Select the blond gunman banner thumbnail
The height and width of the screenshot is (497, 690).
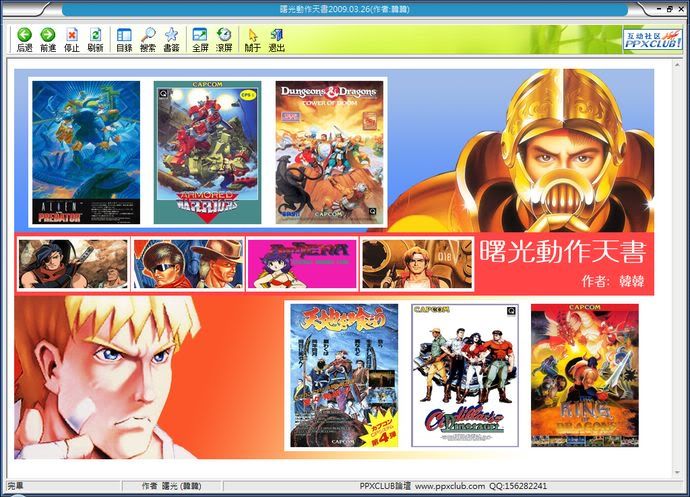417,264
